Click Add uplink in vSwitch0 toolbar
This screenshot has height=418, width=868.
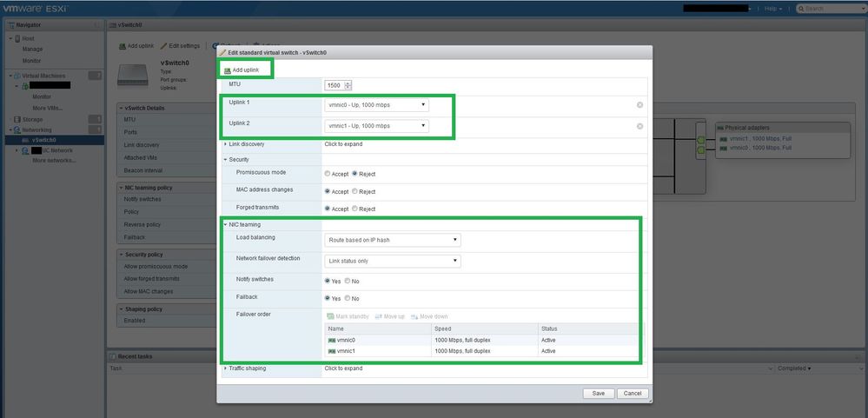136,46
